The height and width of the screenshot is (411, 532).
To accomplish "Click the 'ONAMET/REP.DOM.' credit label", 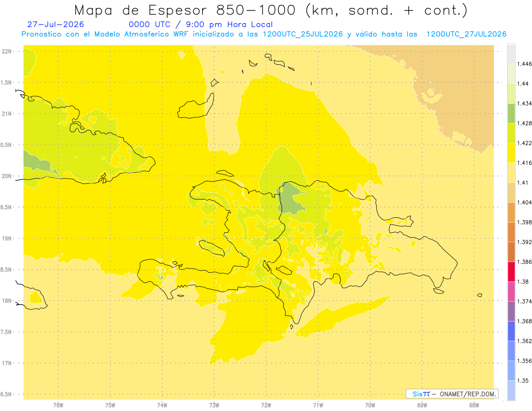I will (469, 394).
